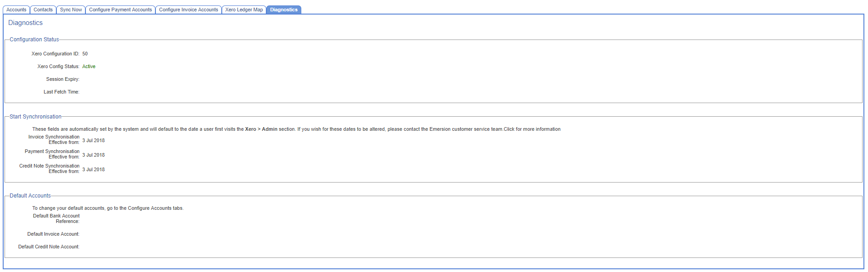This screenshot has height=272, width=868.
Task: Click the Start Synchronisation section title
Action: pyautogui.click(x=35, y=117)
